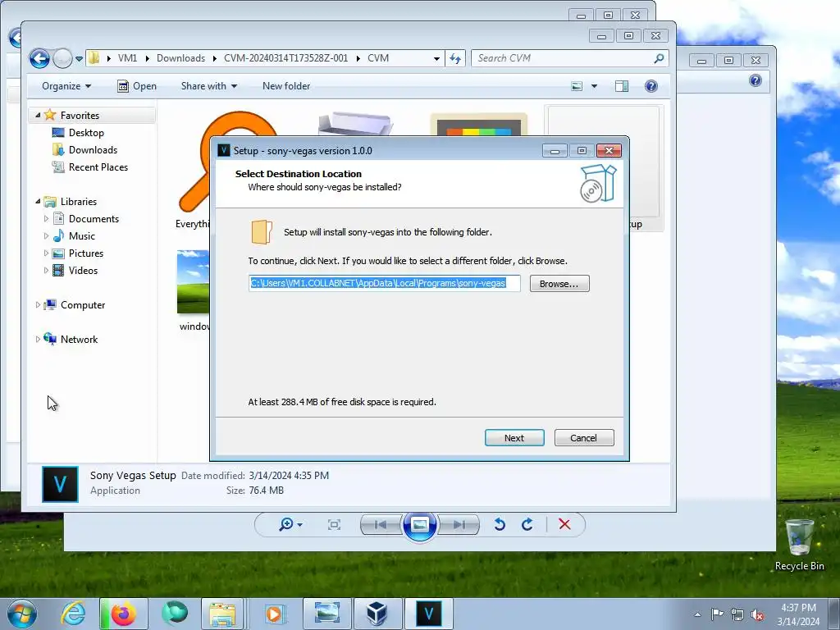Select Downloads in Favorites

[x=92, y=149]
